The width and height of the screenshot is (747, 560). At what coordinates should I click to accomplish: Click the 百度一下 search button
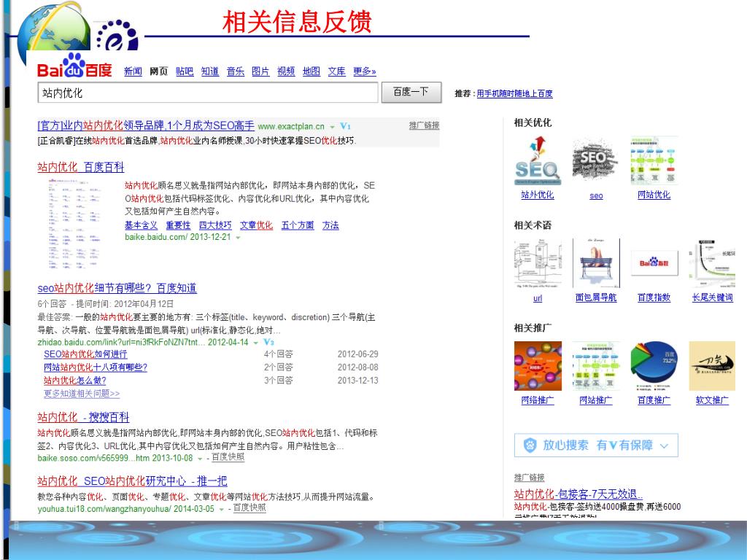tap(411, 92)
